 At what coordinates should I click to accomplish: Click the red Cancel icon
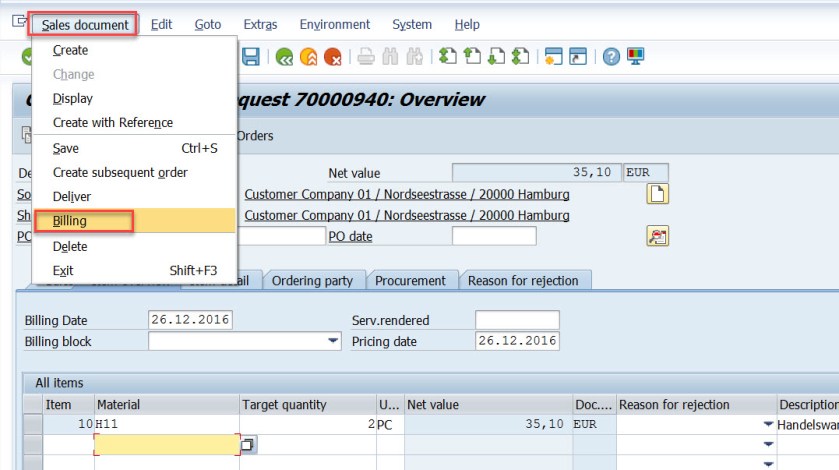point(333,56)
